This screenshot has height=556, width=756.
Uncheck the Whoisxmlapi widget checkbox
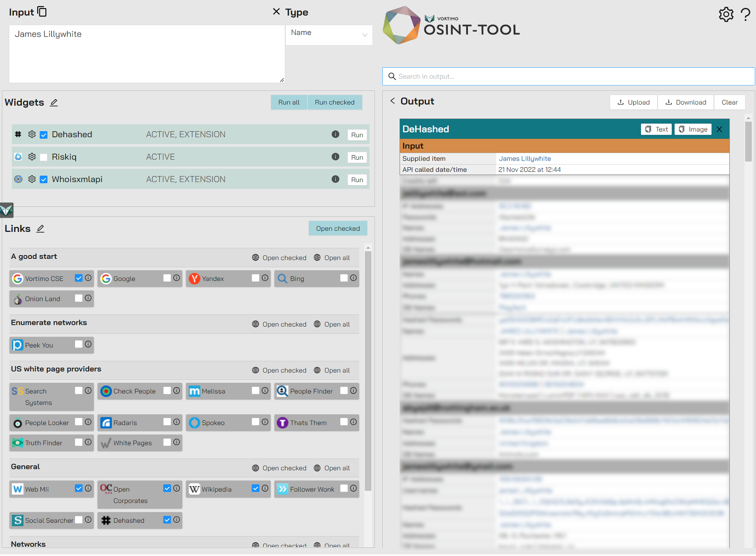(44, 179)
